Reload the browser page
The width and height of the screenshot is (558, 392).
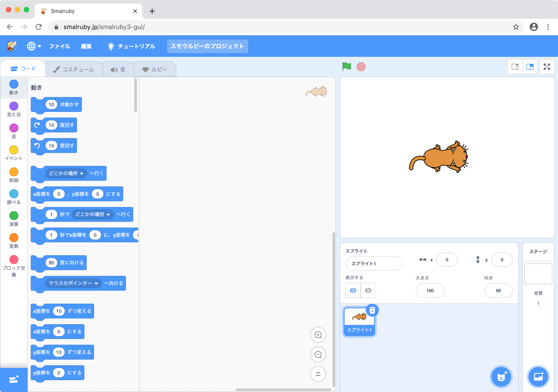(39, 27)
